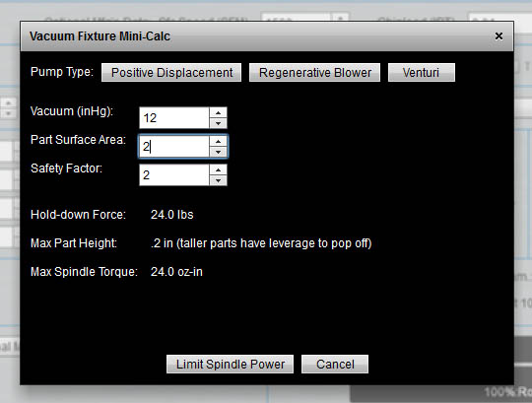The height and width of the screenshot is (403, 532).
Task: Decrease Vacuum (inHg) with down arrow
Action: [x=218, y=123]
